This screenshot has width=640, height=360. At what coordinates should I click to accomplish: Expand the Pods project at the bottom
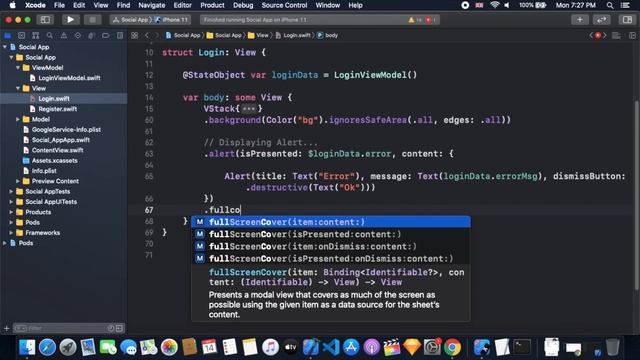[5, 243]
